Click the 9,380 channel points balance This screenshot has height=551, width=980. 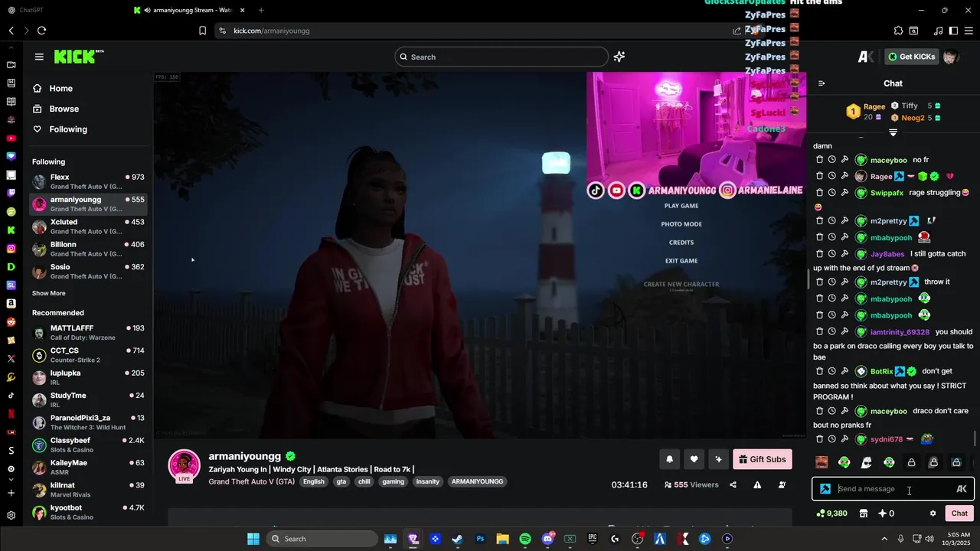[x=832, y=514]
